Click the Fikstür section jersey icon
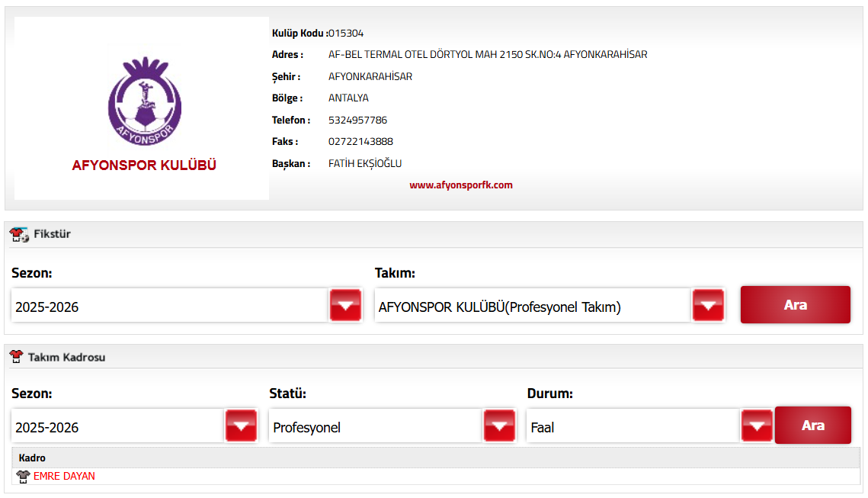 point(19,234)
